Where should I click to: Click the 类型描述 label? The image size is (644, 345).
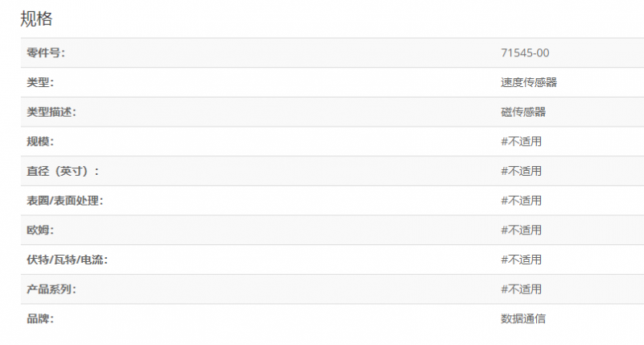click(x=52, y=112)
